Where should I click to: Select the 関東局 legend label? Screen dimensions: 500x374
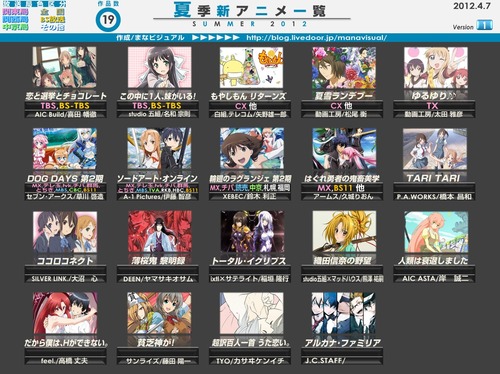click(x=16, y=12)
